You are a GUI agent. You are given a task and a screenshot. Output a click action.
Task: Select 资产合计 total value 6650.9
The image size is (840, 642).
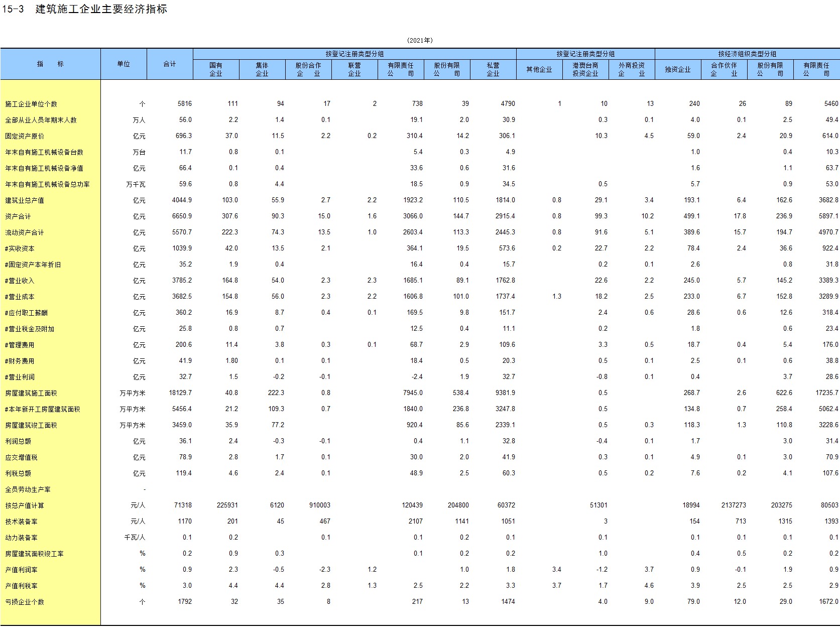[x=182, y=216]
